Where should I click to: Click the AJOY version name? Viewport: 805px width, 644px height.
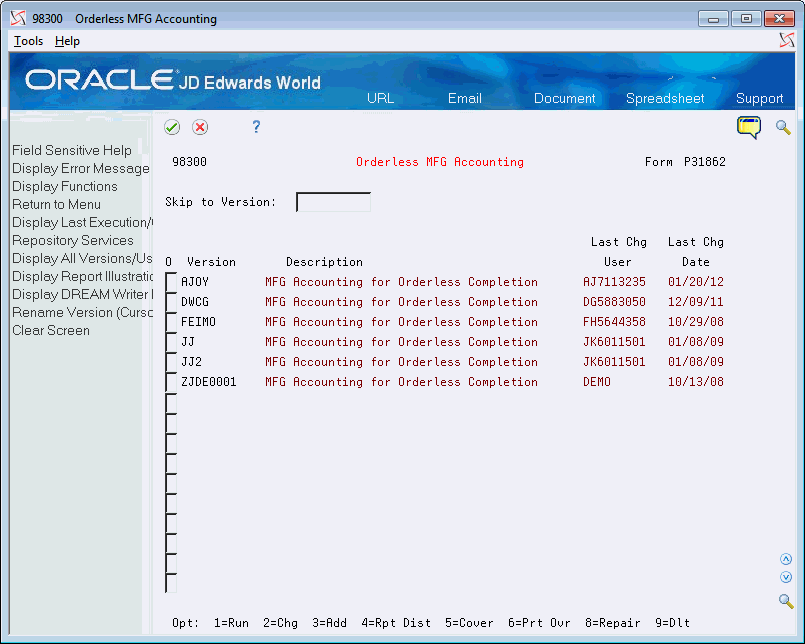click(x=195, y=282)
